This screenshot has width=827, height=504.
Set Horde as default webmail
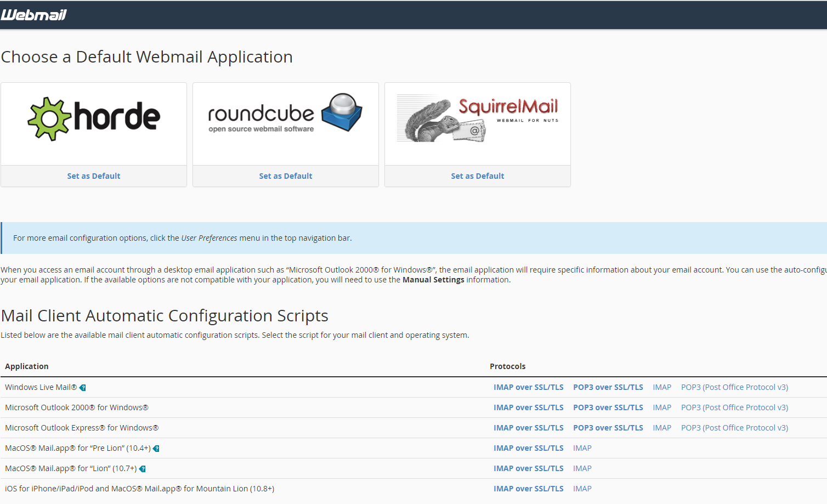click(x=94, y=176)
